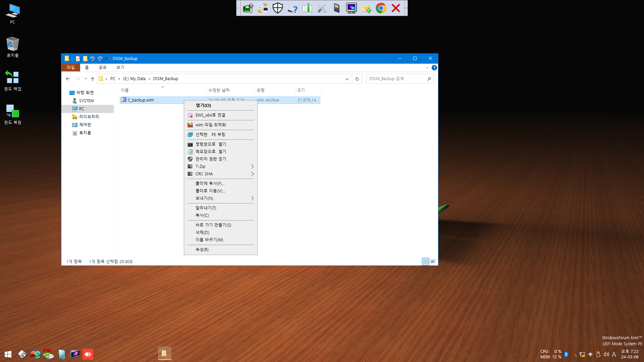Go up one folder level arrow

click(x=93, y=79)
